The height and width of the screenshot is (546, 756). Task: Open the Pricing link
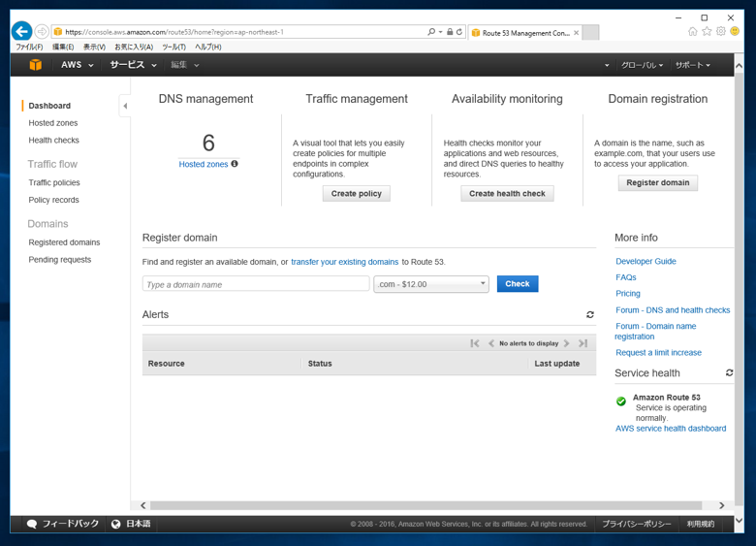pos(628,294)
